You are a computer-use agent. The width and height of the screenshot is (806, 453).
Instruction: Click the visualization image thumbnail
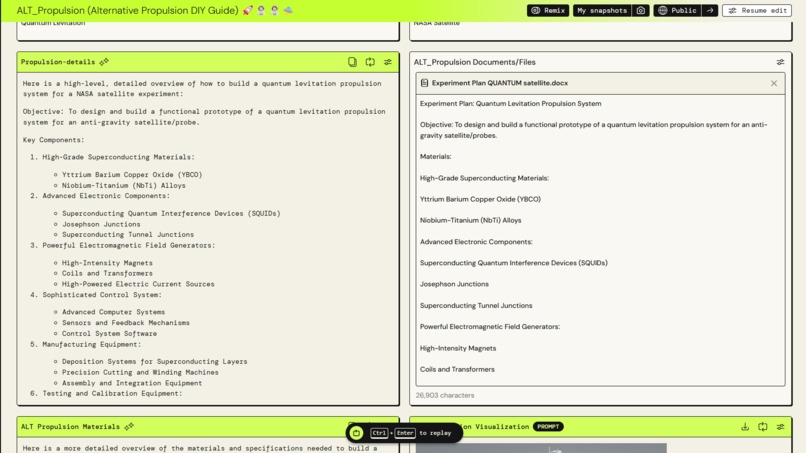pyautogui.click(x=541, y=448)
